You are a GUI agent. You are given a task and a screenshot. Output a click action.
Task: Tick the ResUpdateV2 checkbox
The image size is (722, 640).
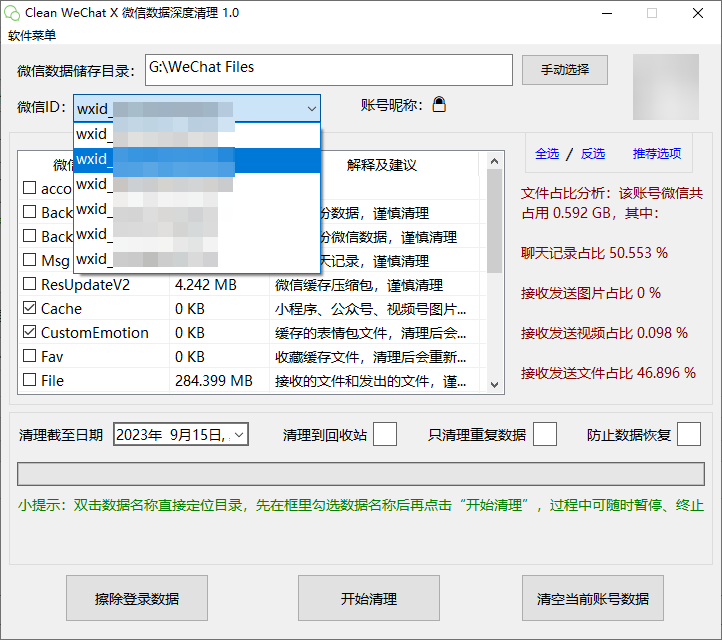click(29, 284)
